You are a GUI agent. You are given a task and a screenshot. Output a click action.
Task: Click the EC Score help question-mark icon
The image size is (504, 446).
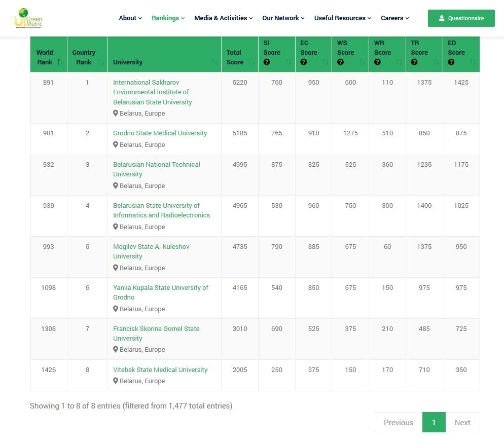point(304,62)
